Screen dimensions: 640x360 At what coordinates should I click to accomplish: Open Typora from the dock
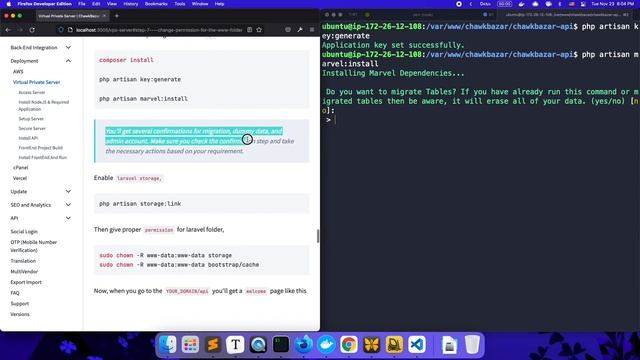[236, 344]
